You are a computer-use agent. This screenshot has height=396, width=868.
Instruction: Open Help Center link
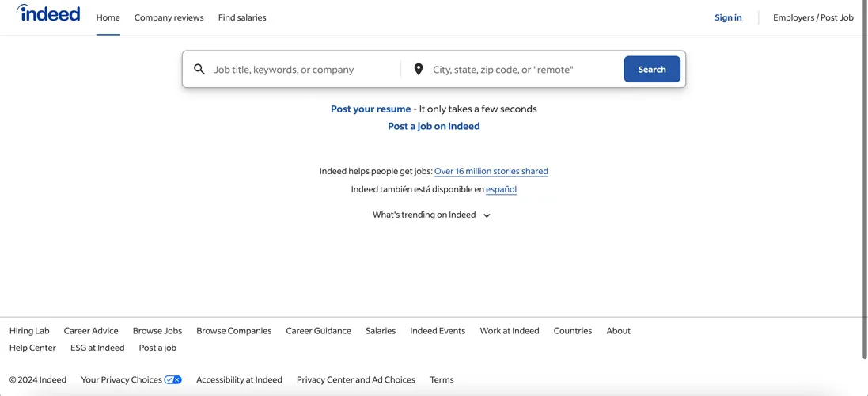tap(32, 348)
